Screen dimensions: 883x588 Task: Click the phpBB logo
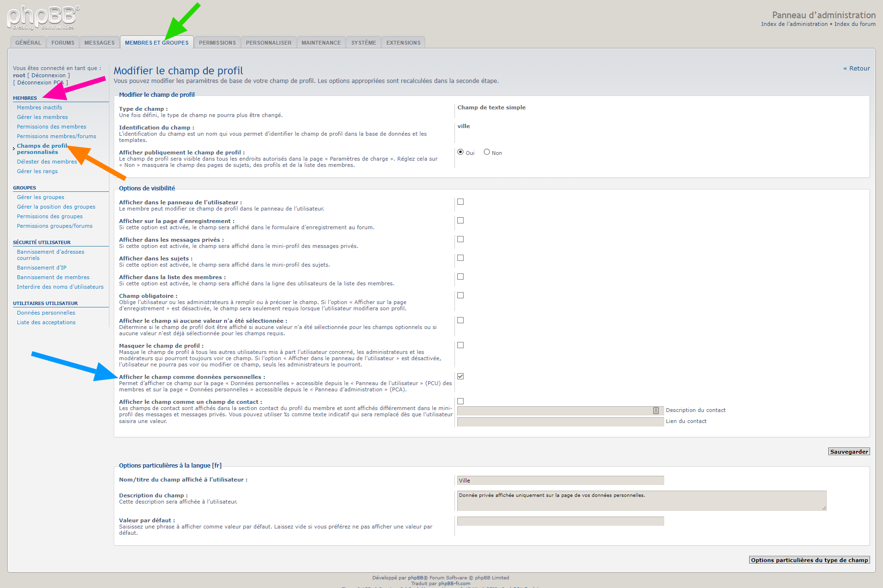[43, 17]
